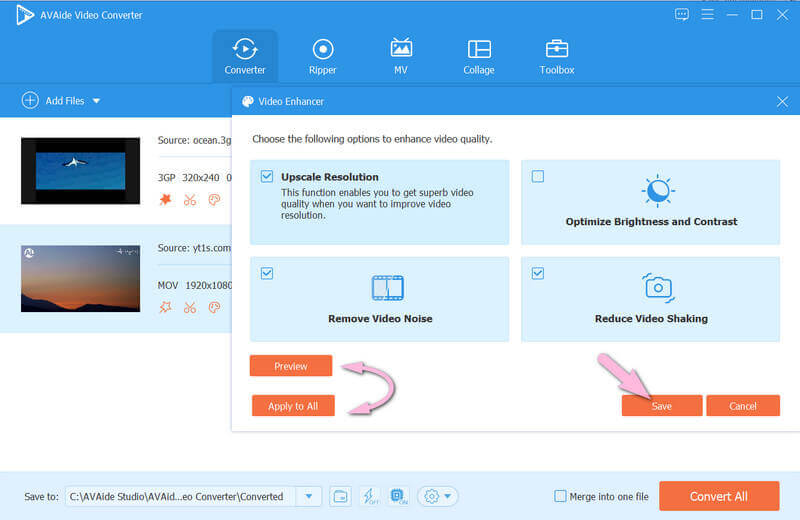Open the MV tab
The height and width of the screenshot is (520, 800).
coord(401,57)
